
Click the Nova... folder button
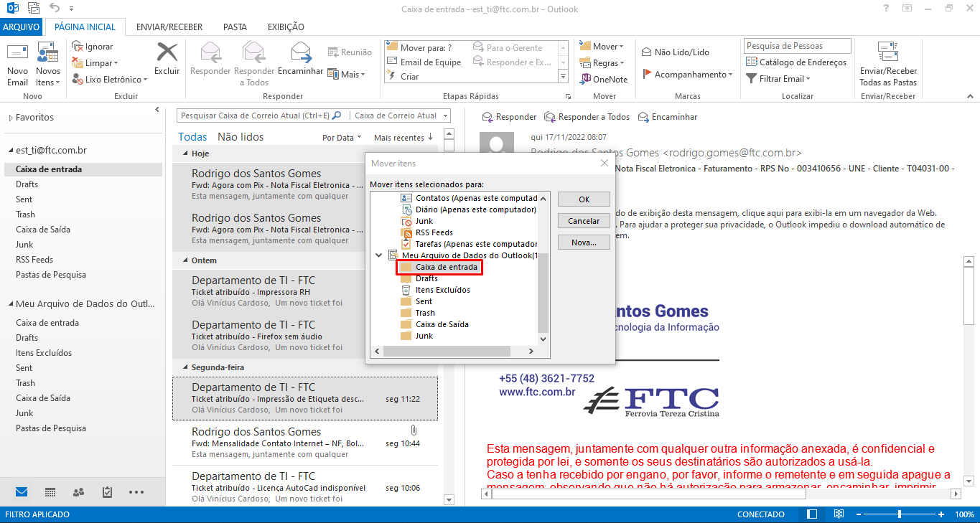pos(584,242)
